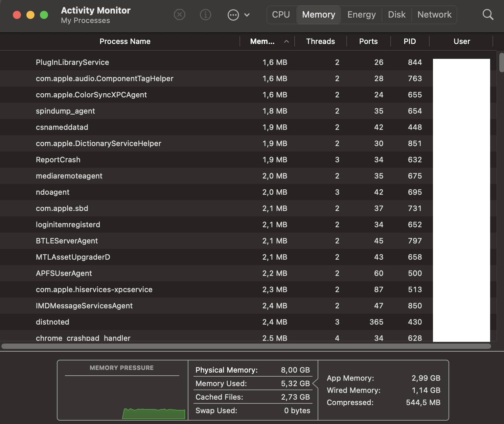Screen dimensions: 504x424
Task: Select the ReportCrash process row
Action: point(58,160)
